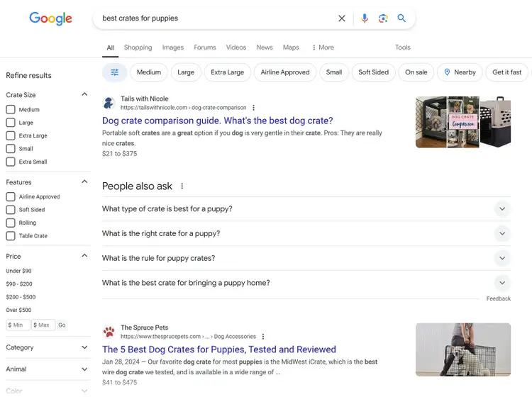532x397 pixels.
Task: Open People also ask options menu
Action: click(x=182, y=186)
